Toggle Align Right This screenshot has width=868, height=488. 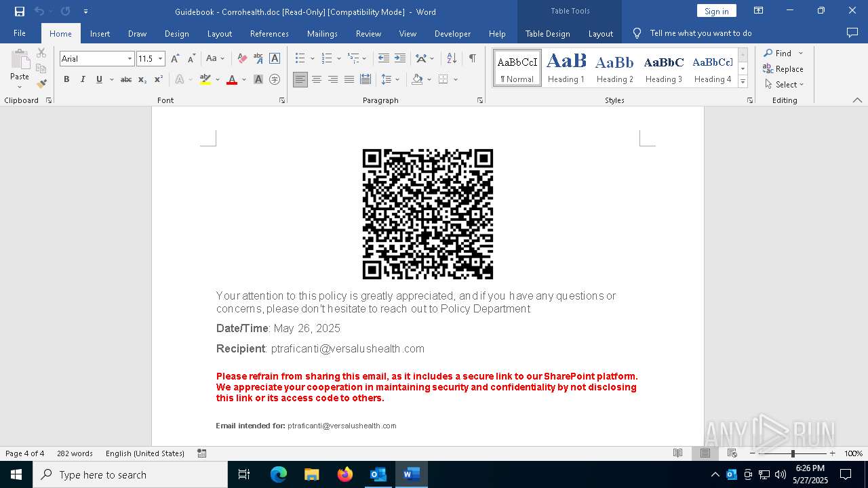coord(333,79)
